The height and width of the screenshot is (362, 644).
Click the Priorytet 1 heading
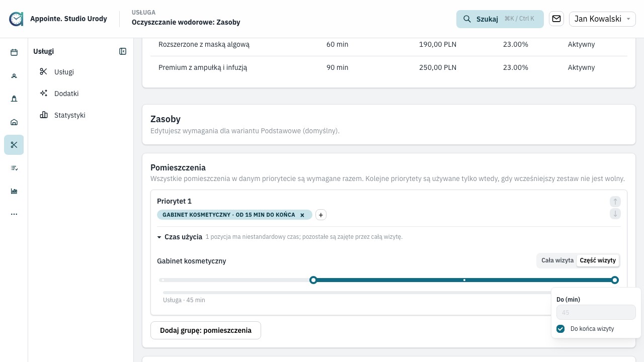tap(174, 201)
